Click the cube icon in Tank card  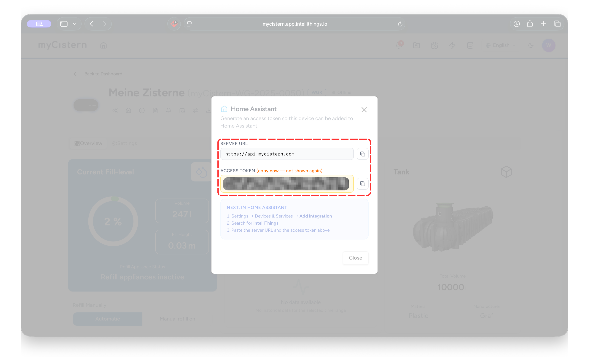[506, 172]
